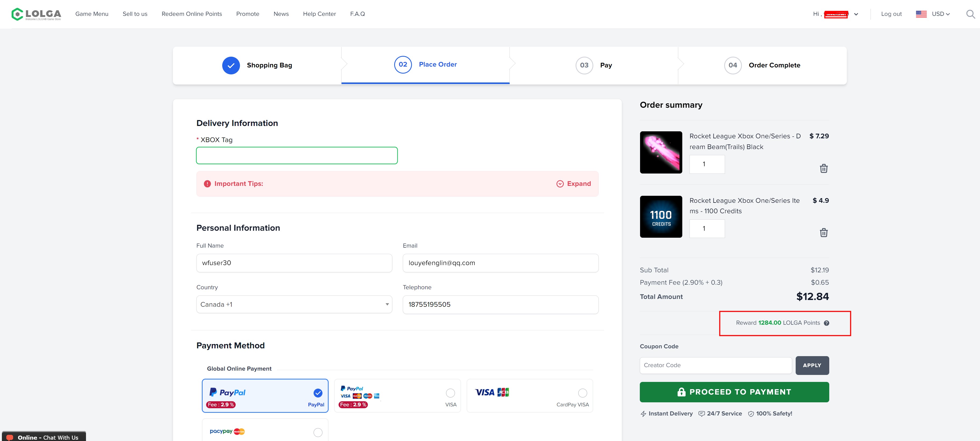Click the Reward 1284.00 LOLGA Points text
The height and width of the screenshot is (441, 980).
[x=778, y=323]
